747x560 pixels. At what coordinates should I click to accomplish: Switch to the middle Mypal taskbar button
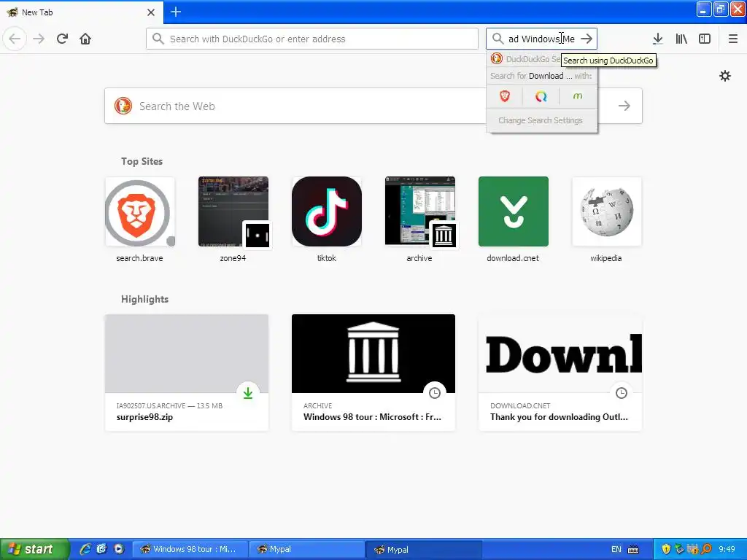[x=307, y=549]
